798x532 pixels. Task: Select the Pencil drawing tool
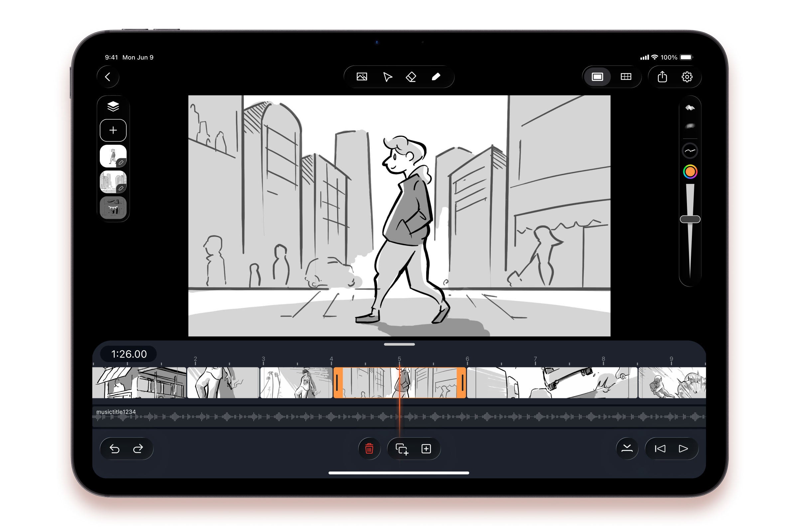pos(436,77)
